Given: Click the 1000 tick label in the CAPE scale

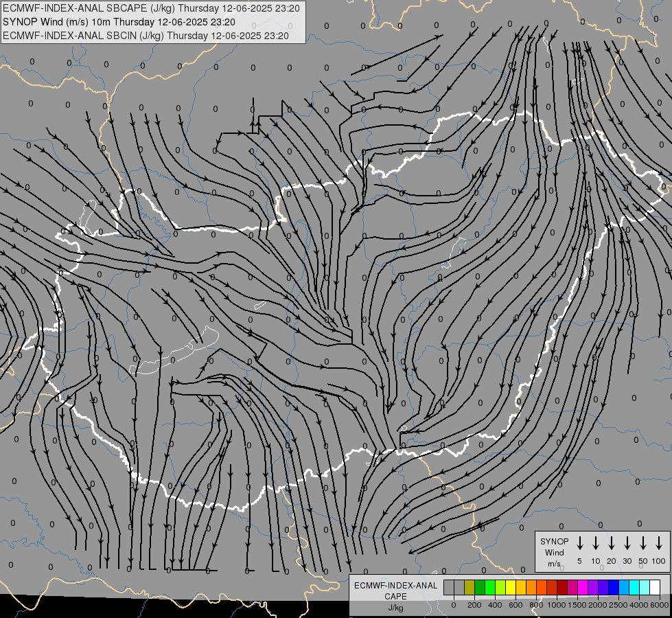Looking at the screenshot, I should [557, 605].
